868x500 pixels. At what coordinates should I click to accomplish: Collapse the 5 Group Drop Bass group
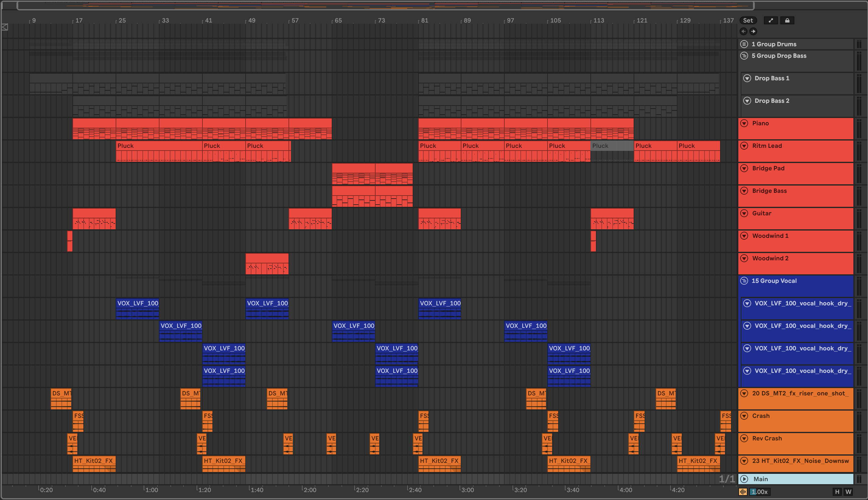(744, 56)
